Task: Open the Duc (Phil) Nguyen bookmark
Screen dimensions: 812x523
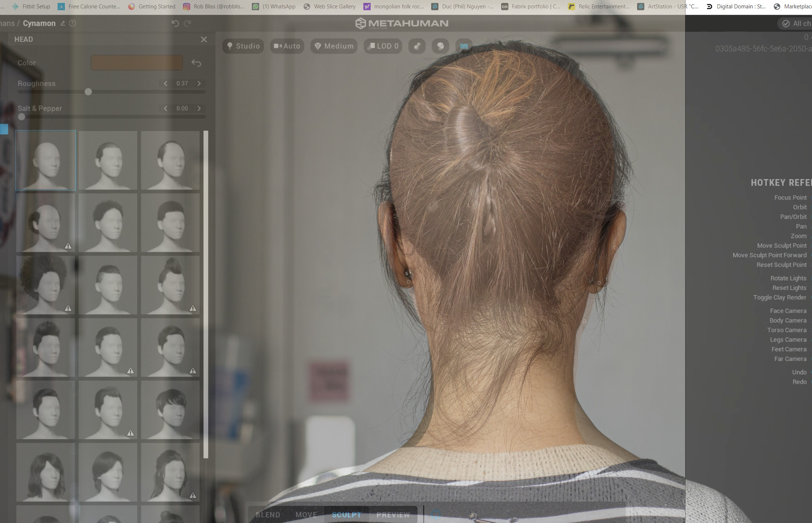Action: coord(462,7)
